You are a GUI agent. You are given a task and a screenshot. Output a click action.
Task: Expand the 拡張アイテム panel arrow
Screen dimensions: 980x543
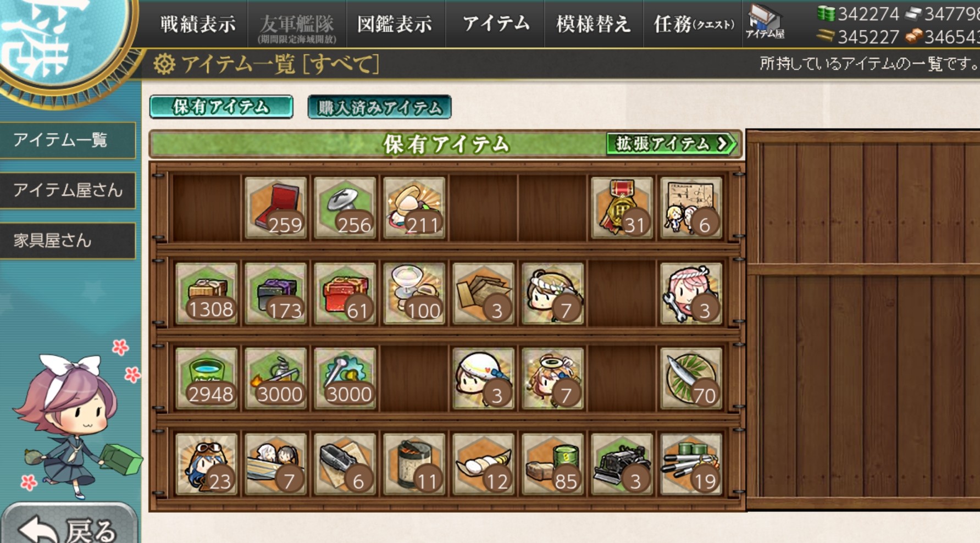(x=672, y=144)
